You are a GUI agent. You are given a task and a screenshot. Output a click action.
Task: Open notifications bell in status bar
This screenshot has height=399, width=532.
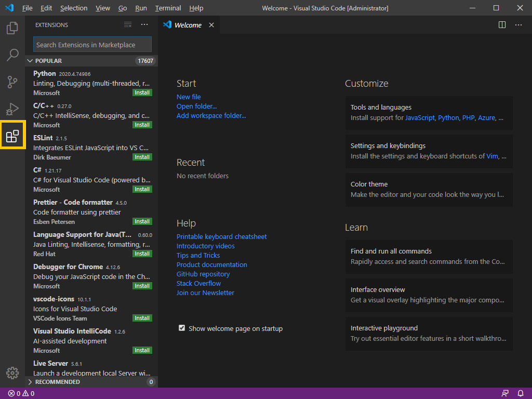(x=521, y=393)
